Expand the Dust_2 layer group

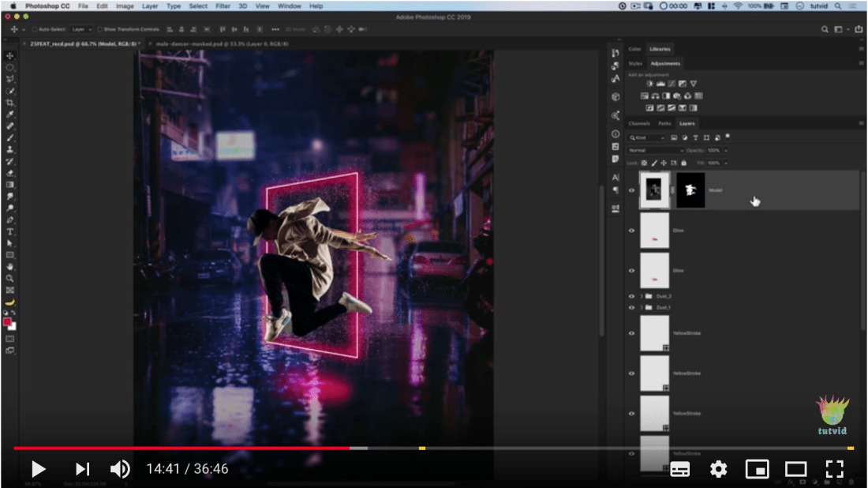click(x=642, y=296)
